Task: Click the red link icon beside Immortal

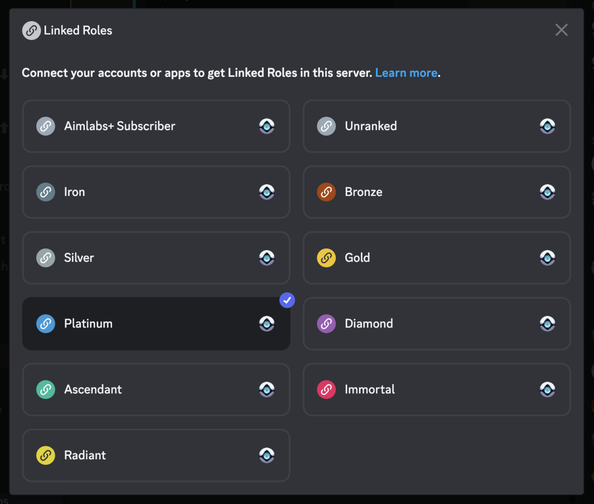Action: 326,390
